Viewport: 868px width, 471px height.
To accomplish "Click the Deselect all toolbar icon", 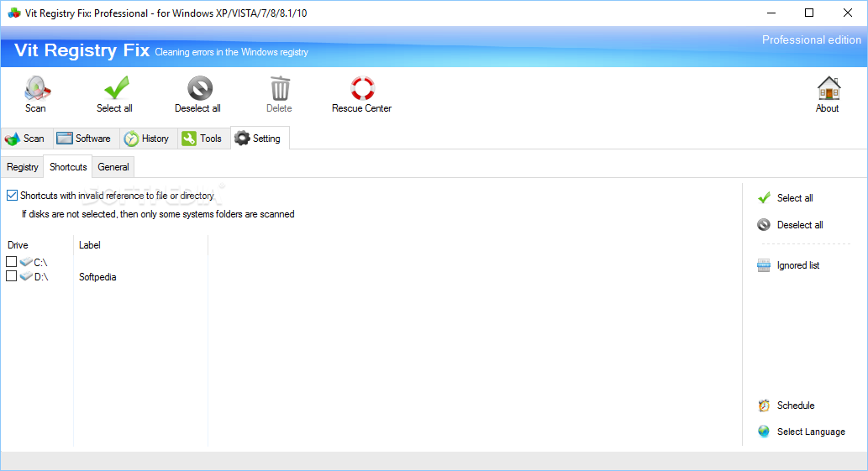I will click(x=199, y=88).
